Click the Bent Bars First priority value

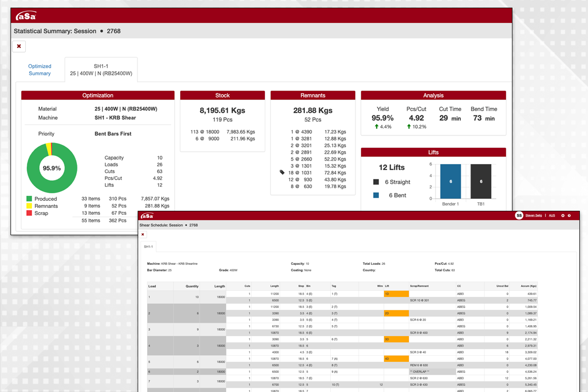113,134
